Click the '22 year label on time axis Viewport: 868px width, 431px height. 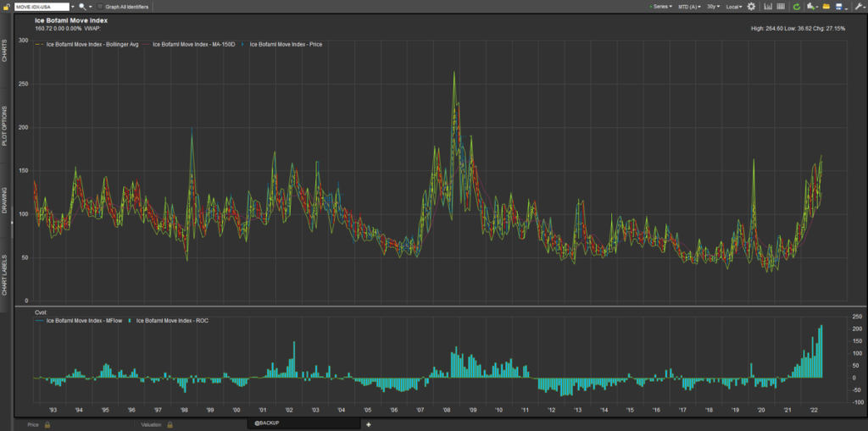click(x=815, y=410)
